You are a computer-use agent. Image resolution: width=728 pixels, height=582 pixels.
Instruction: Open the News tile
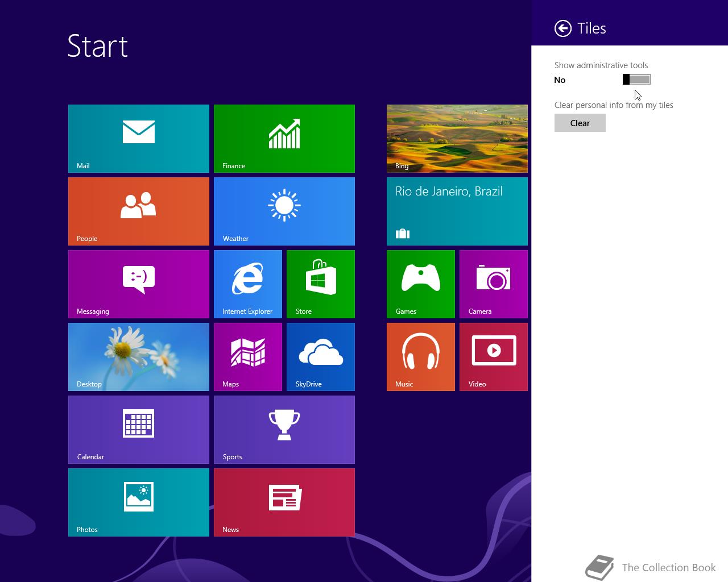pos(284,502)
